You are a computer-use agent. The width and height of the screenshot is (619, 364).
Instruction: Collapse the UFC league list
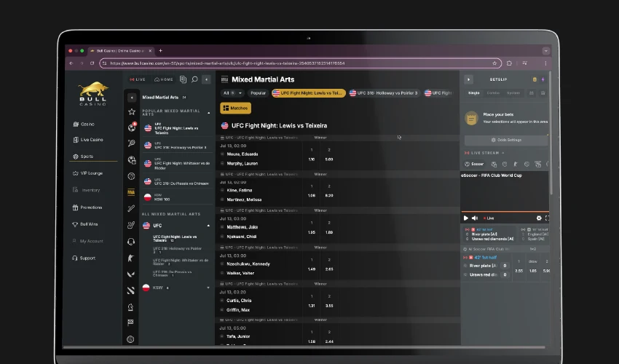[208, 226]
